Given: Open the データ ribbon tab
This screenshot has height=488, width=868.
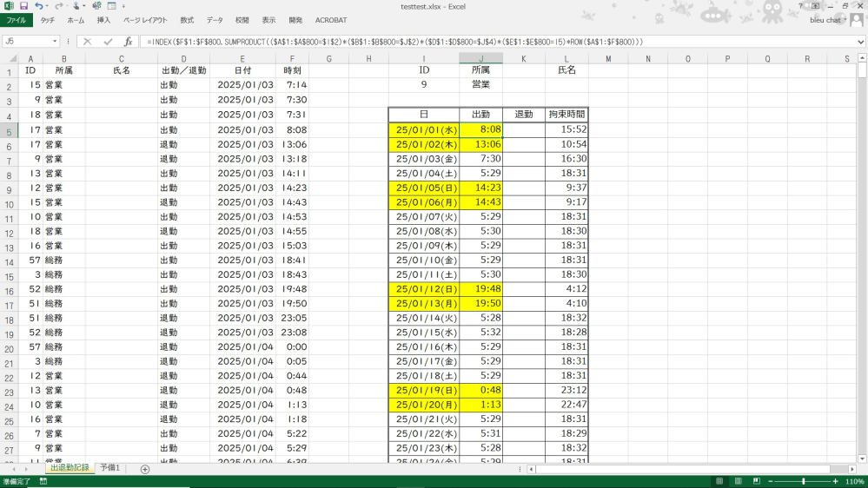Looking at the screenshot, I should 215,20.
